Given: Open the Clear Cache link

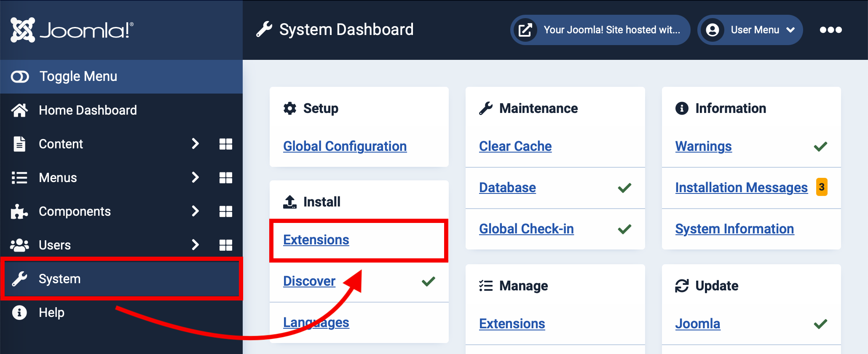Looking at the screenshot, I should click(x=515, y=146).
